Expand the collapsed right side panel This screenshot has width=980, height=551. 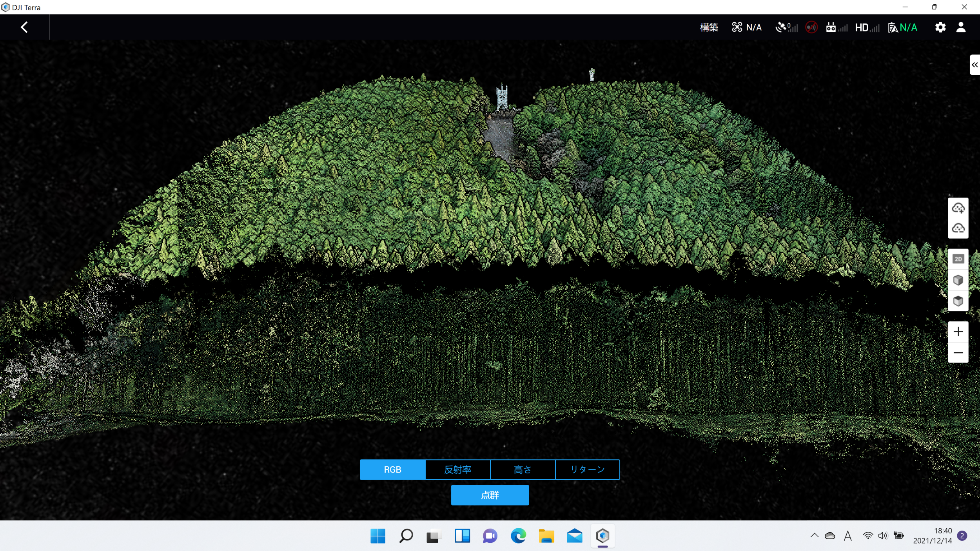tap(975, 65)
